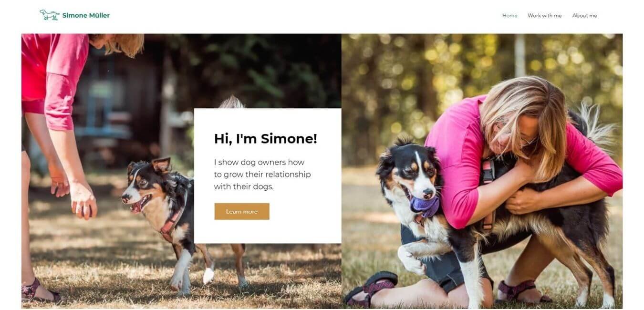Click the fluffy tail tip above the card

[x=232, y=102]
